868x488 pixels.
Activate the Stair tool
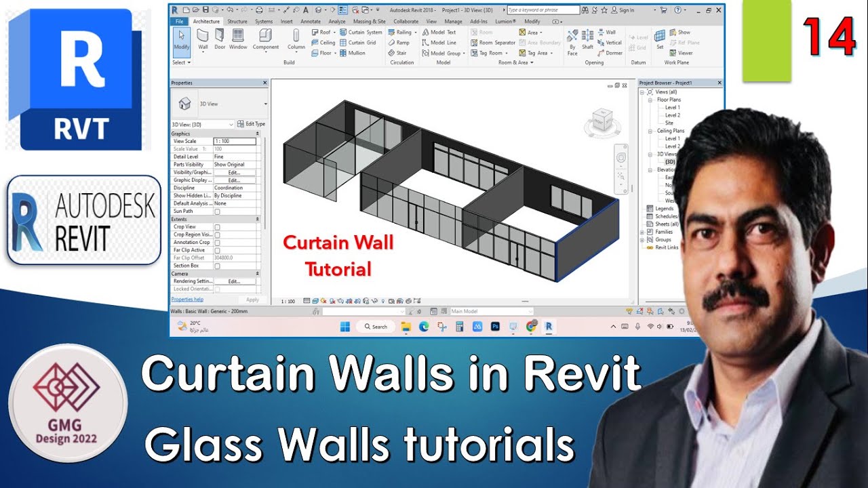tap(397, 53)
